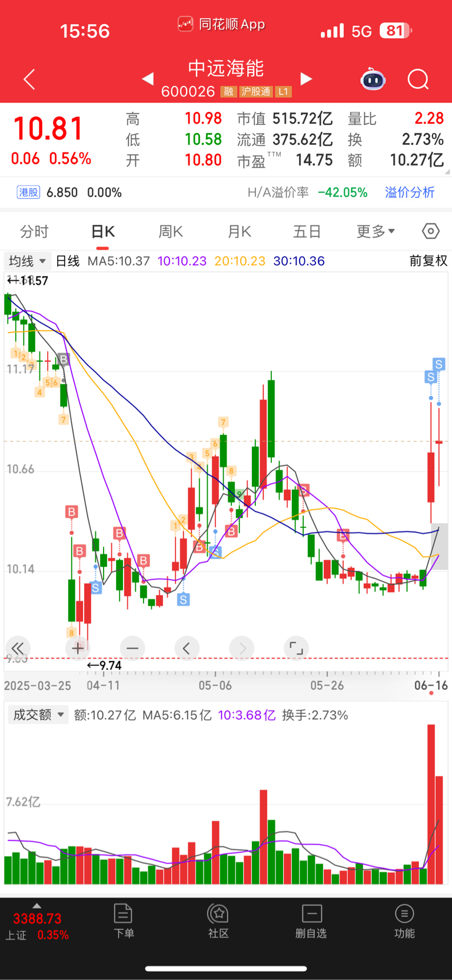
Task: Tap low price marker 9.74
Action: point(104,665)
